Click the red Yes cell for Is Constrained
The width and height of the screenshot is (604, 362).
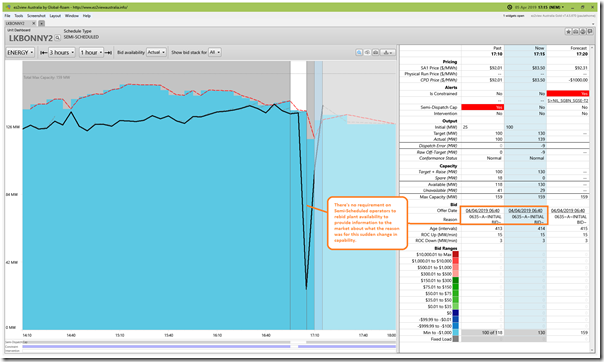568,94
